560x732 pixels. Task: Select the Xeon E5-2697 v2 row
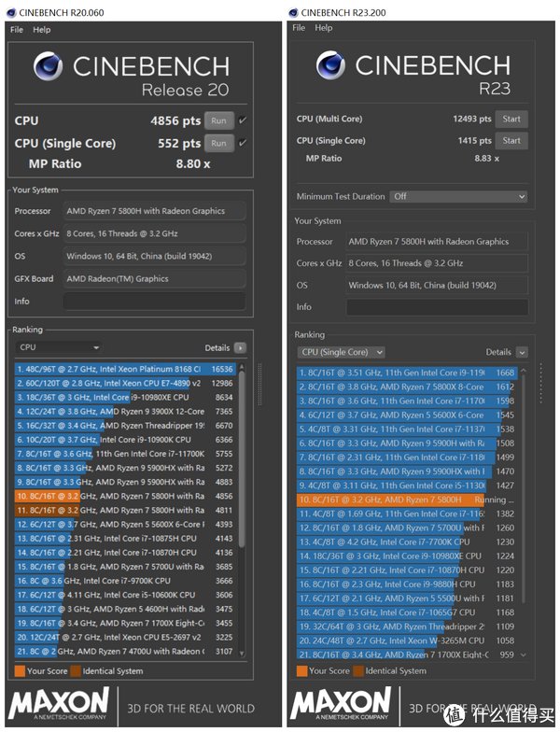click(x=125, y=637)
